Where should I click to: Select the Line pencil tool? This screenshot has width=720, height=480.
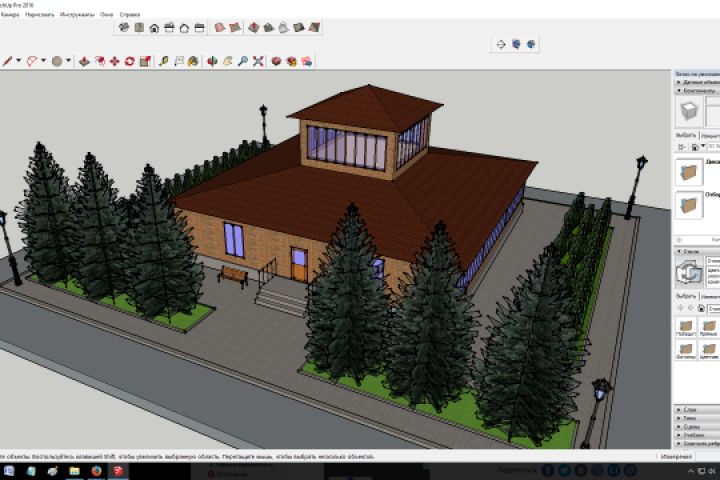(7, 61)
